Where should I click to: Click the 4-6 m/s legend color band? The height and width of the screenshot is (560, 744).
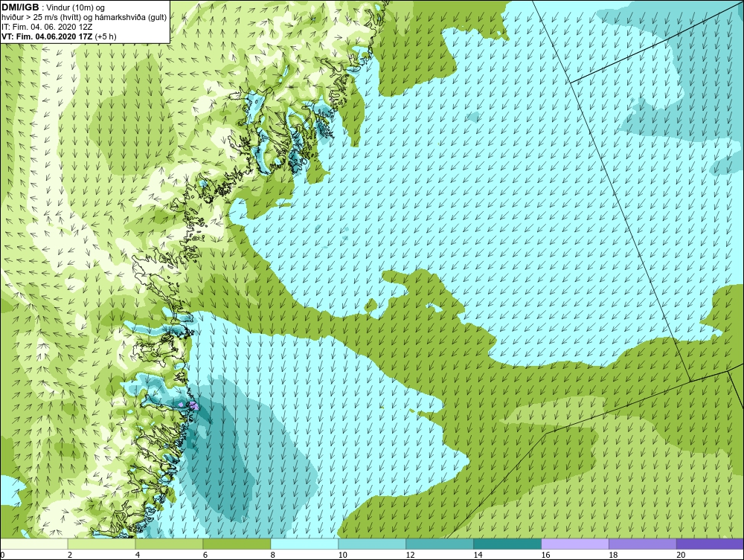[169, 544]
